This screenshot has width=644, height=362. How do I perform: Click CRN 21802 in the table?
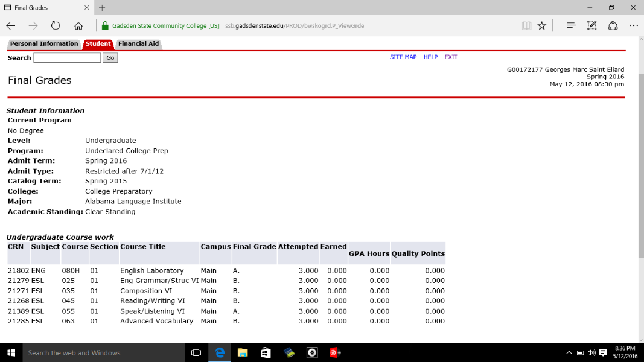(19, 270)
